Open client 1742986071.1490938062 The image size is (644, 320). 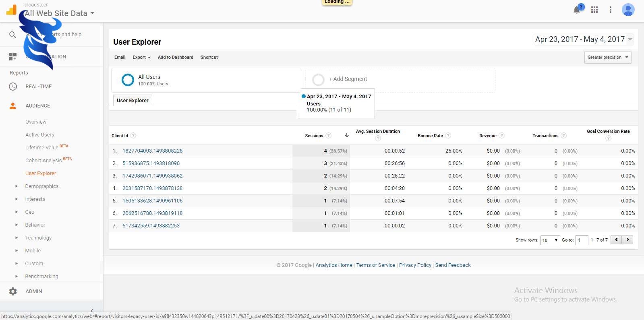tap(152, 176)
